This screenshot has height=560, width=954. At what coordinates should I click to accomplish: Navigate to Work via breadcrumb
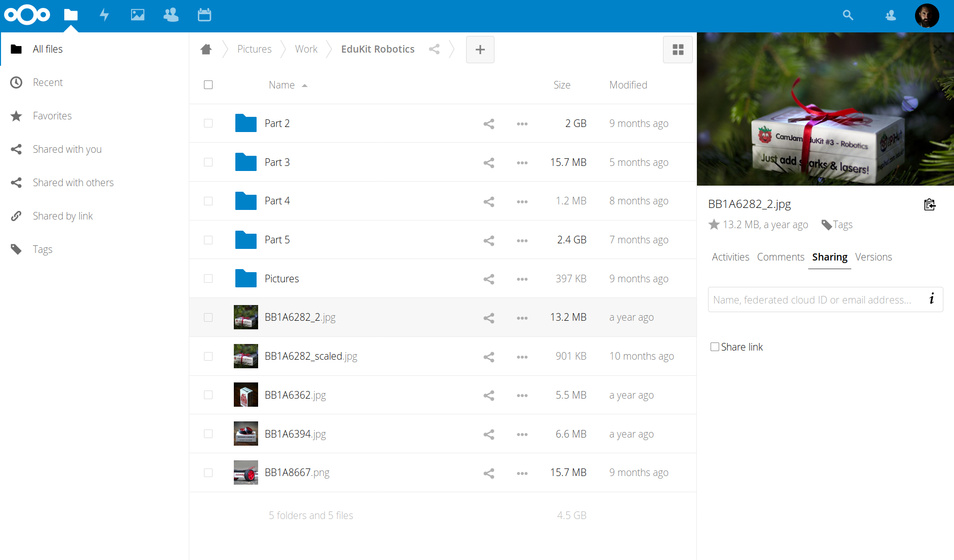point(306,49)
